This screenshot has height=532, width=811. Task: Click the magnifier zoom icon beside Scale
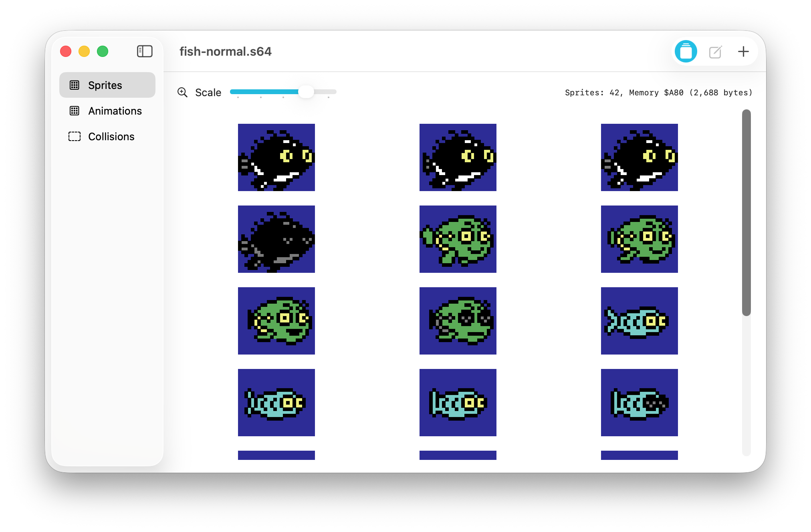[x=182, y=93]
